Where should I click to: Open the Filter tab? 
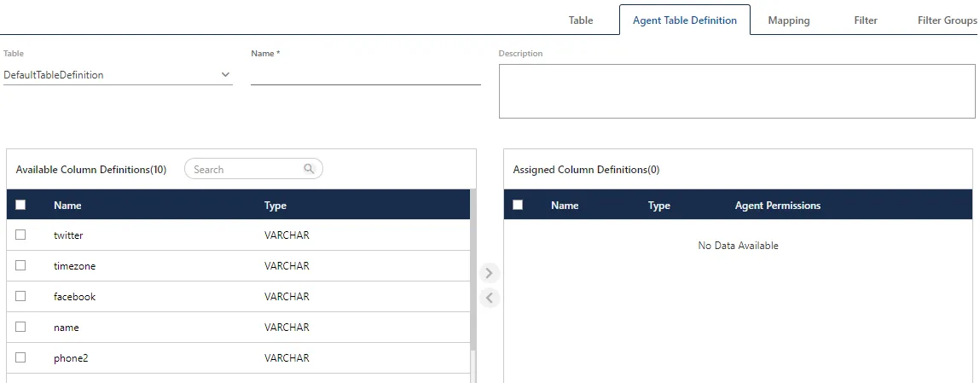866,20
